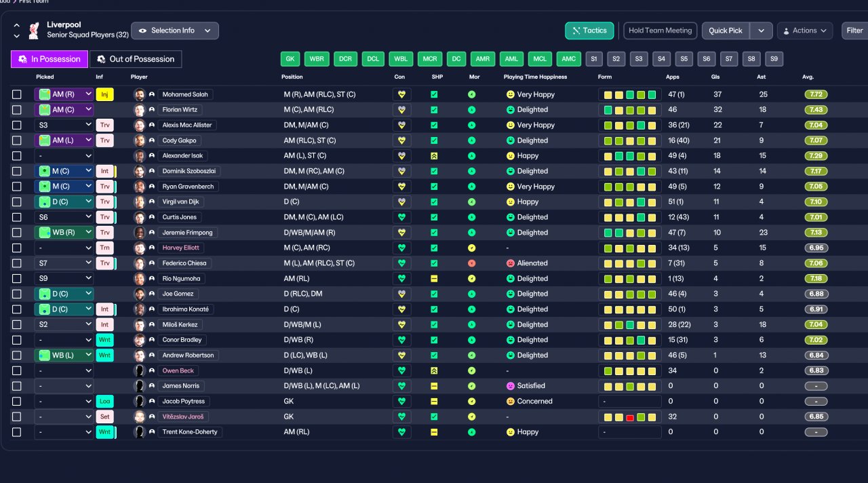This screenshot has height=483, width=868.
Task: Select the checkbox for Trent Kone-Doherty
Action: (17, 432)
